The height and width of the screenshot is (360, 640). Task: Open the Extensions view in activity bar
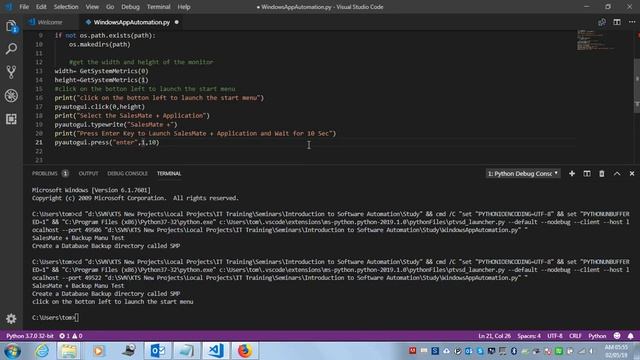[11, 119]
